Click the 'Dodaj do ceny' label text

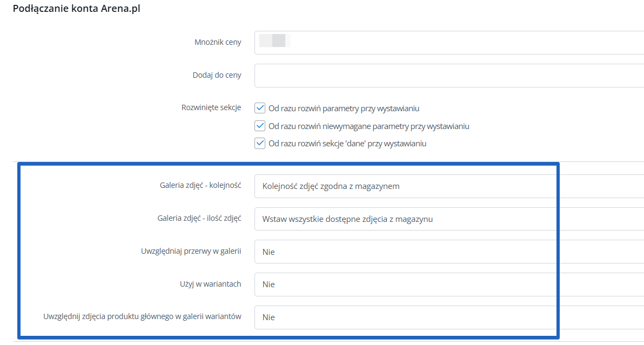click(x=217, y=76)
